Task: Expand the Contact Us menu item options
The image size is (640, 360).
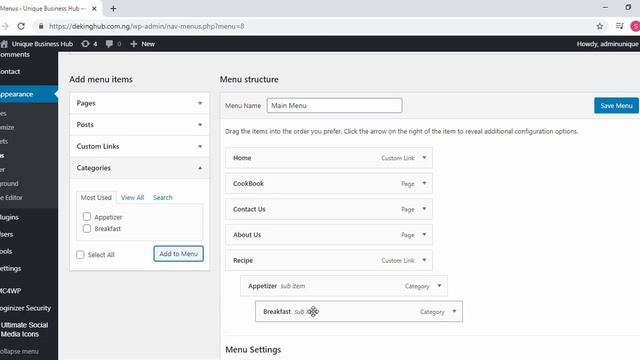Action: tap(424, 209)
